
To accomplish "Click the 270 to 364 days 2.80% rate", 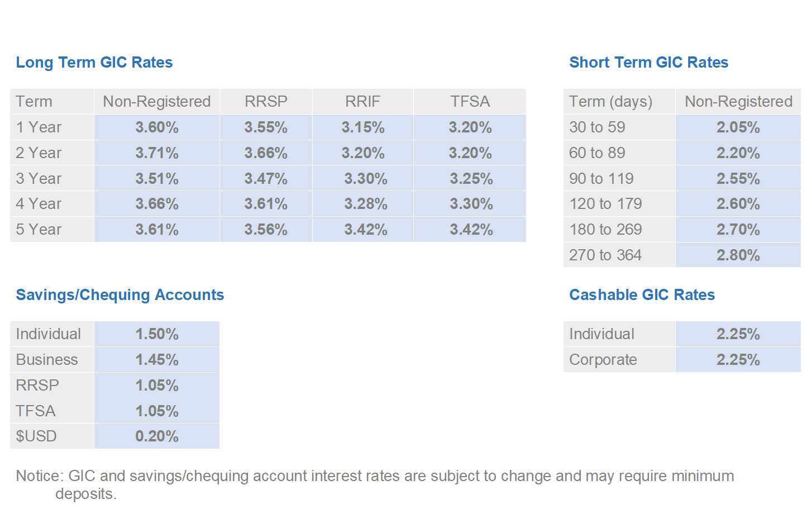I will point(738,255).
